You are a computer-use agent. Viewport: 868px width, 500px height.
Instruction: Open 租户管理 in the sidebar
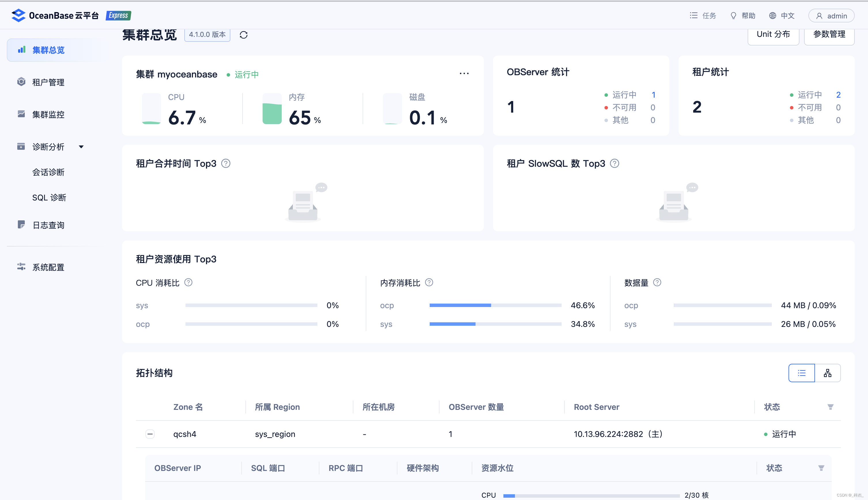(48, 82)
